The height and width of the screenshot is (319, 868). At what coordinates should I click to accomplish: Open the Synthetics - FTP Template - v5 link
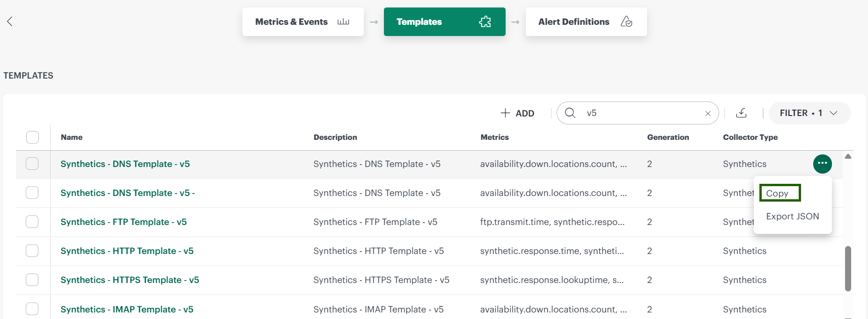pyautogui.click(x=124, y=222)
